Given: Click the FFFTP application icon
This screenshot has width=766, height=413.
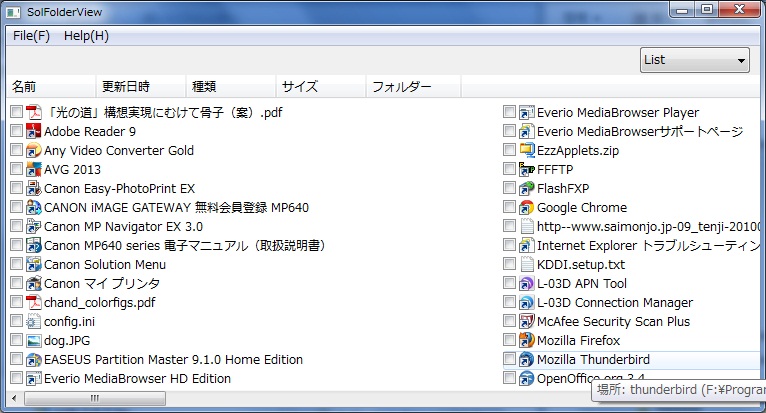Looking at the screenshot, I should pyautogui.click(x=527, y=169).
